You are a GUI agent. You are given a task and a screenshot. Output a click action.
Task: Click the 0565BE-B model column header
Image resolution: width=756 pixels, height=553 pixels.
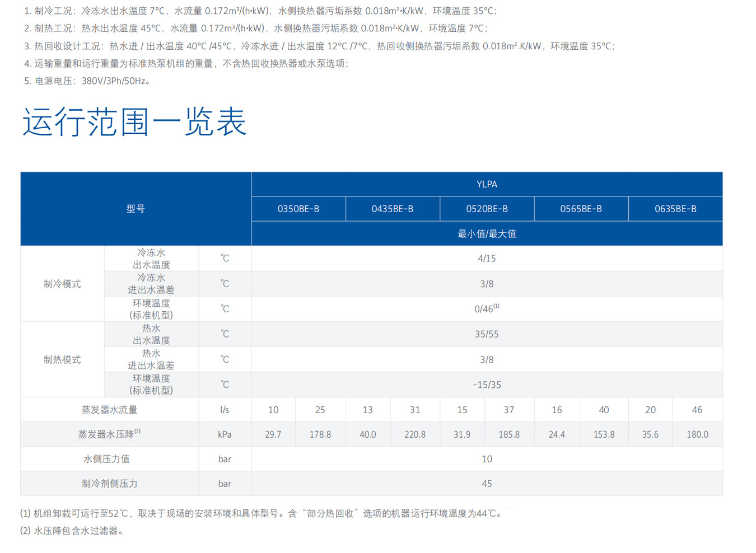point(581,209)
